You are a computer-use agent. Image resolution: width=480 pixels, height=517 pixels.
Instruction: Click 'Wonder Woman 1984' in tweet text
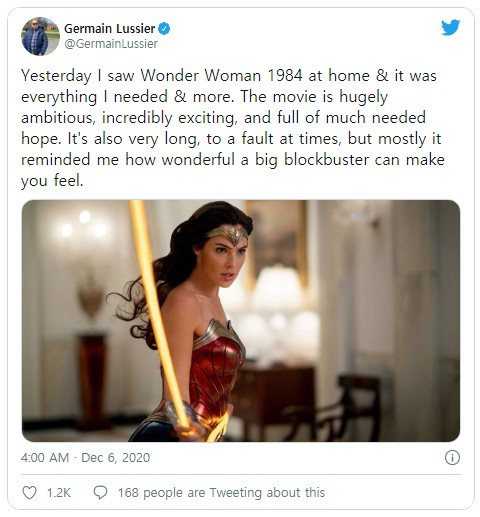221,75
